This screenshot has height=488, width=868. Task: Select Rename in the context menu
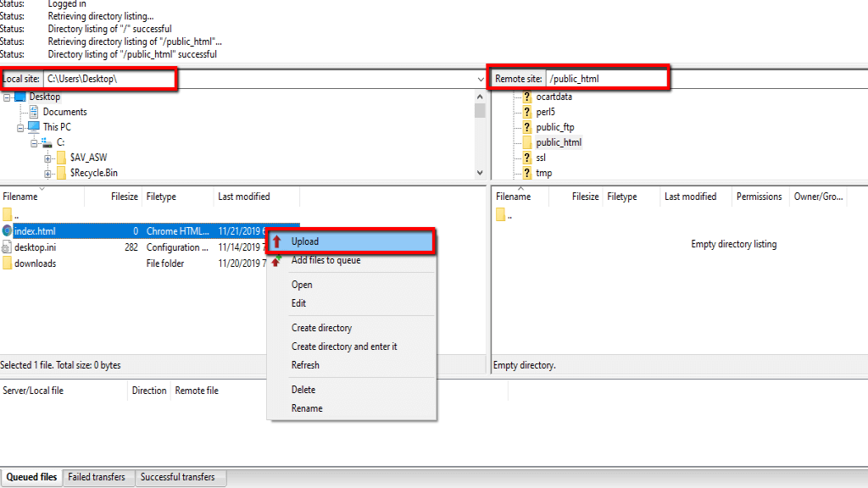[x=352, y=408]
